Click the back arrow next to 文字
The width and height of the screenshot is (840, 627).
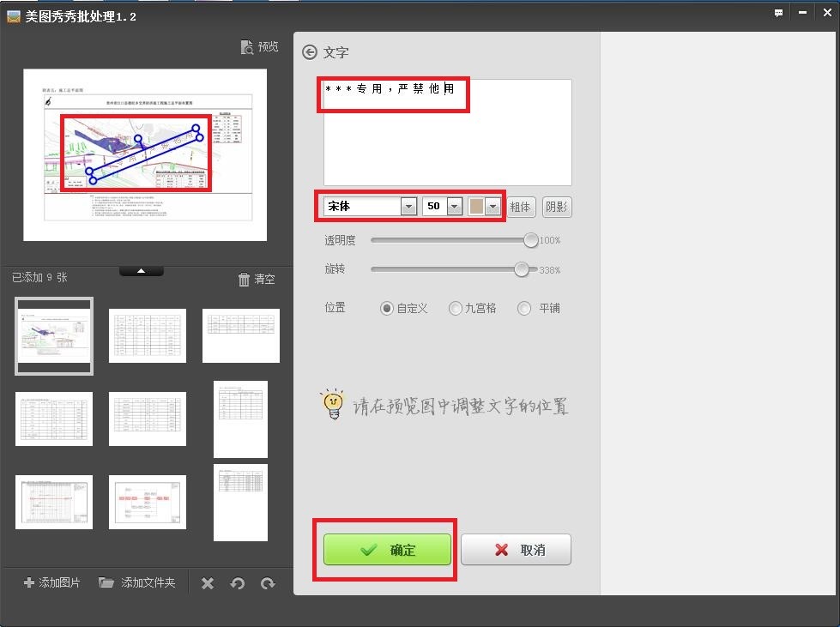(310, 52)
